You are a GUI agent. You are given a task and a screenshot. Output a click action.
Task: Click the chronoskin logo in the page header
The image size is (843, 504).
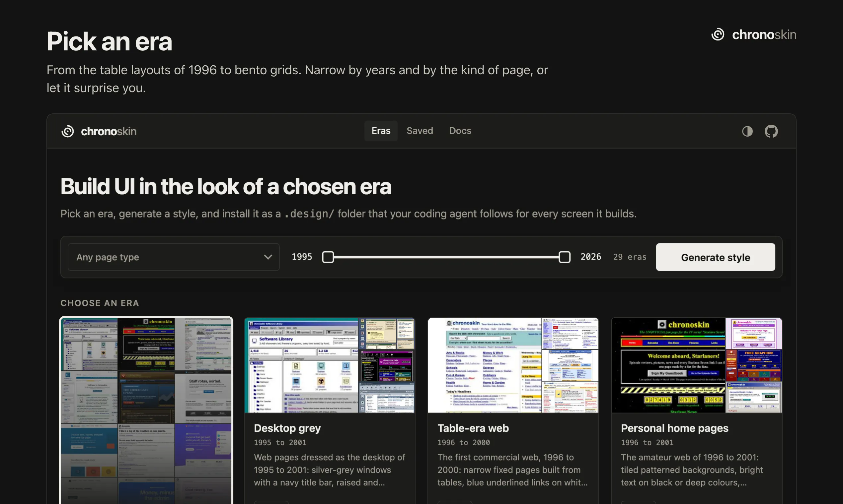(x=754, y=34)
